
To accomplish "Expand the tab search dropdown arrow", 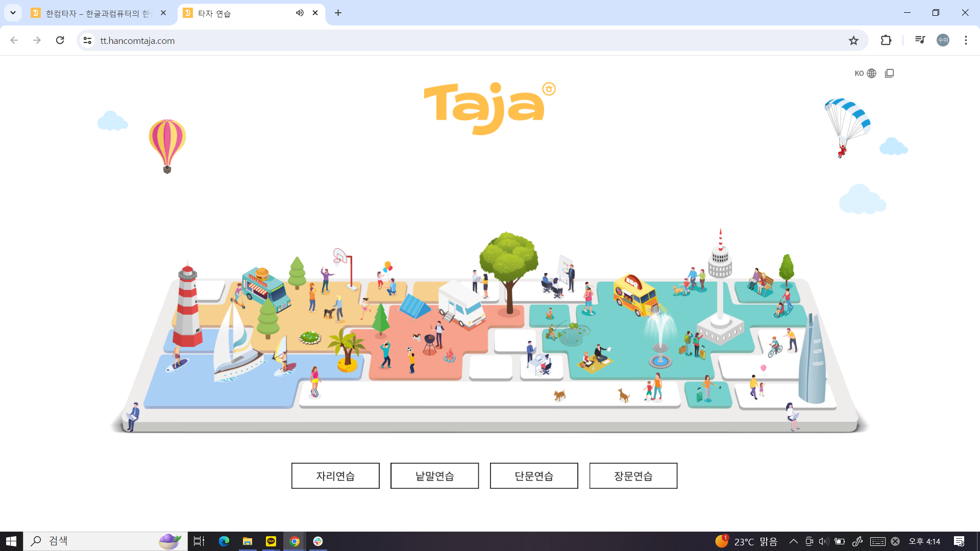I will point(13,13).
